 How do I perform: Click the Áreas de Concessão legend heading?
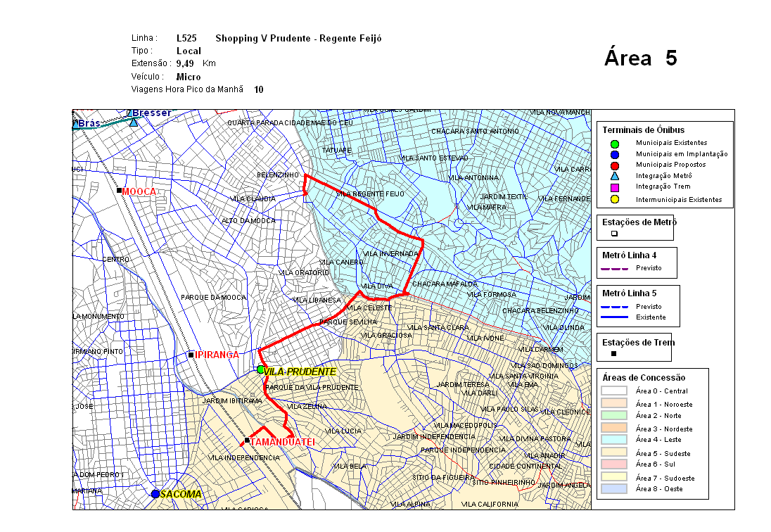pyautogui.click(x=644, y=378)
